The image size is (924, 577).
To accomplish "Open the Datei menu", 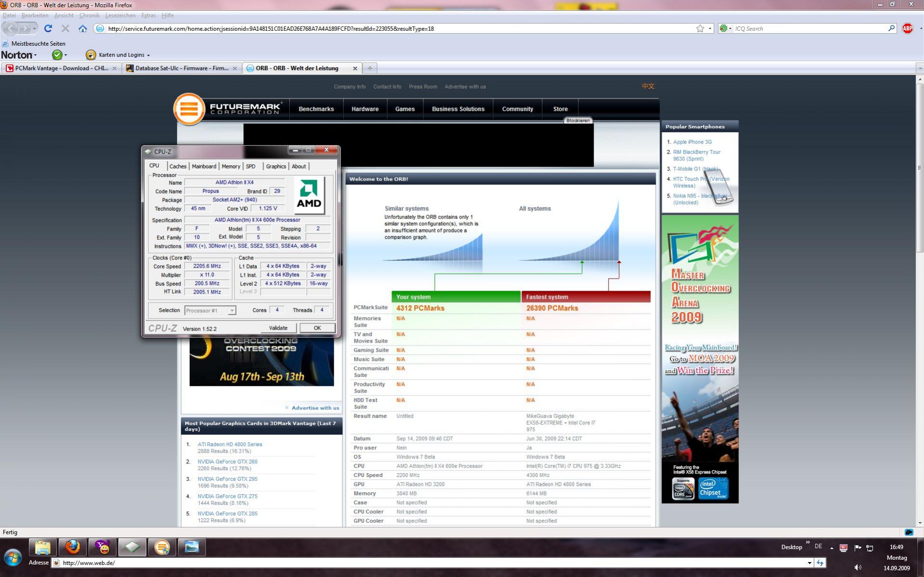I will point(9,15).
